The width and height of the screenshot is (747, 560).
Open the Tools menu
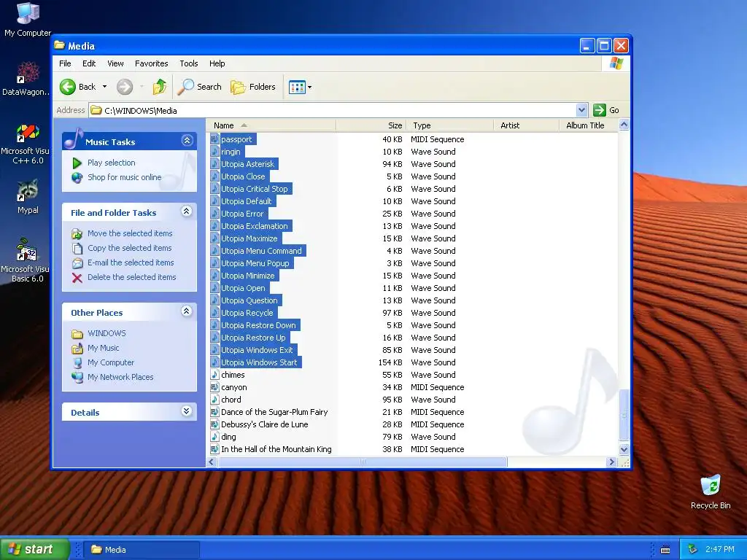189,63
